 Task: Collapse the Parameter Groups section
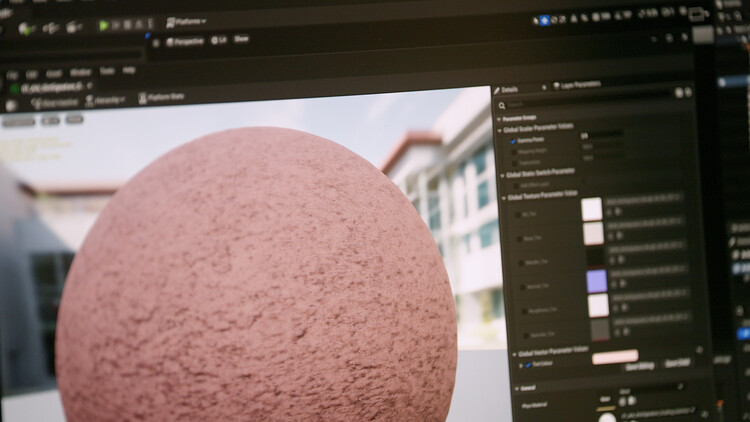point(499,119)
